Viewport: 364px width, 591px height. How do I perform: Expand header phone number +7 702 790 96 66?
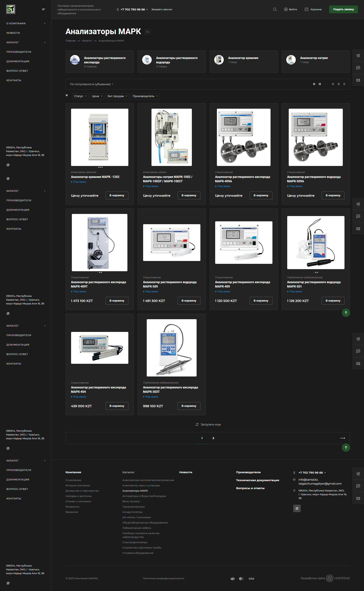(134, 9)
